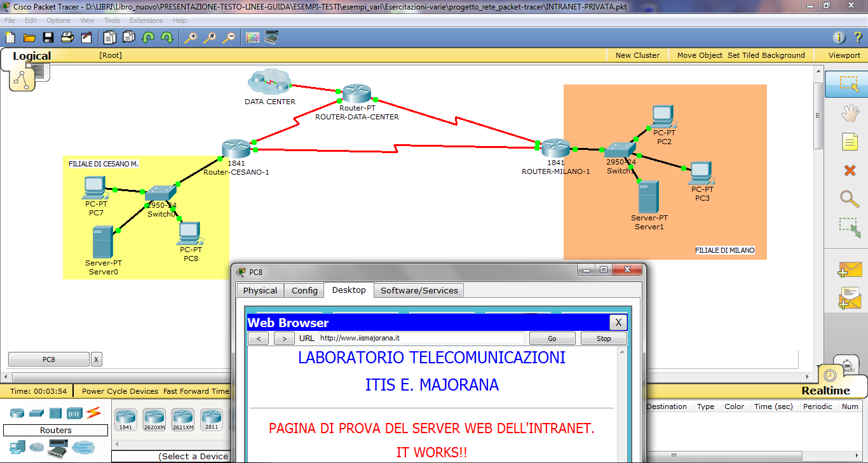868x463 pixels.
Task: Click the info help icon
Action: (839, 37)
